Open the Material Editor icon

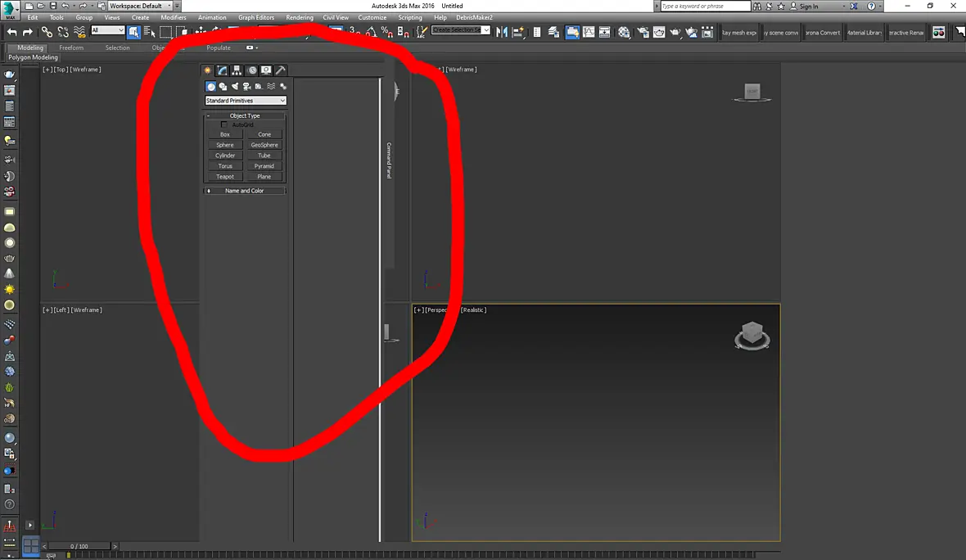tap(624, 32)
